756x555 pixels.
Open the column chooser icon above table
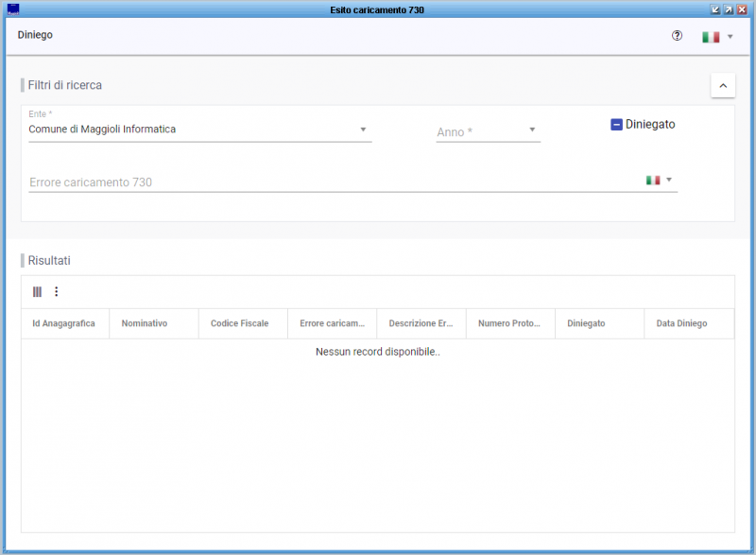coord(38,292)
